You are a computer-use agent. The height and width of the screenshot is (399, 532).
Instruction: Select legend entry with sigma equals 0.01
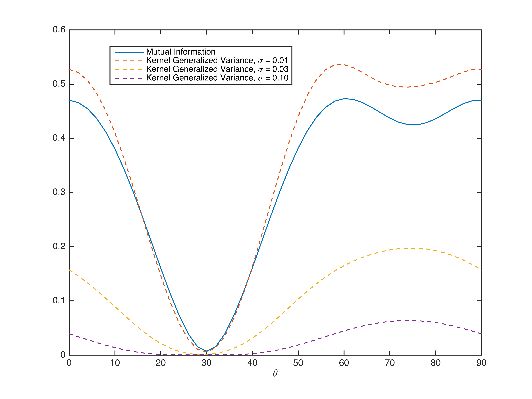(x=217, y=61)
